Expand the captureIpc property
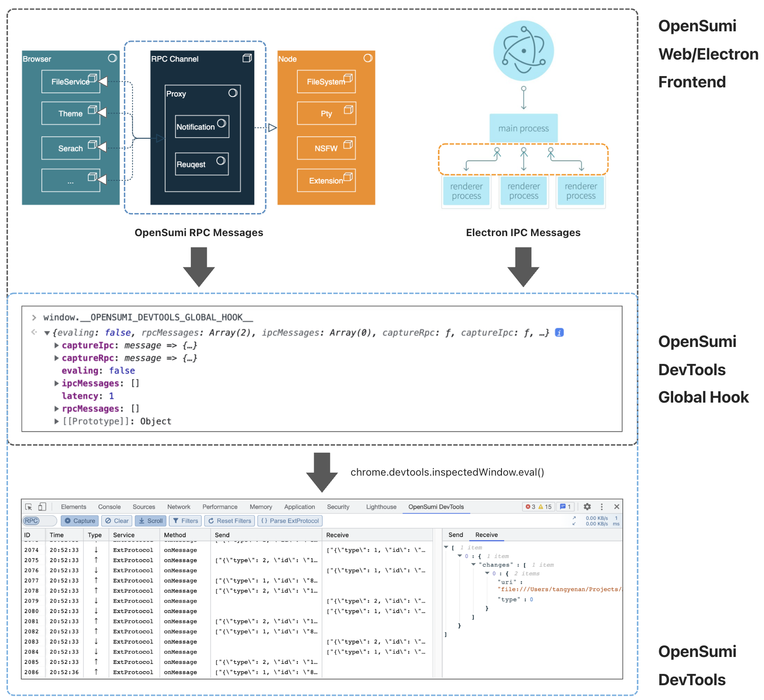This screenshot has width=764, height=700. [x=56, y=345]
